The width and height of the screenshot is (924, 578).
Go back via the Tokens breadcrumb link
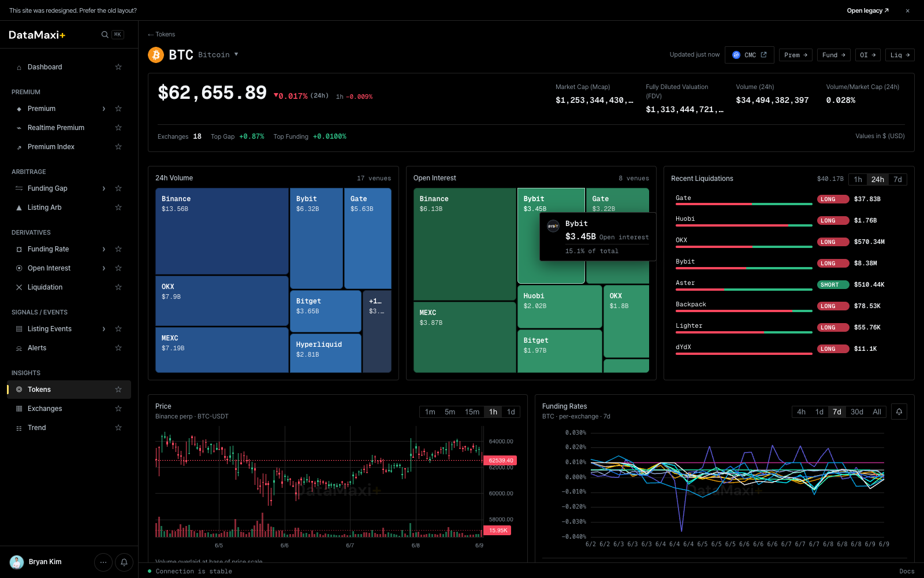[162, 34]
